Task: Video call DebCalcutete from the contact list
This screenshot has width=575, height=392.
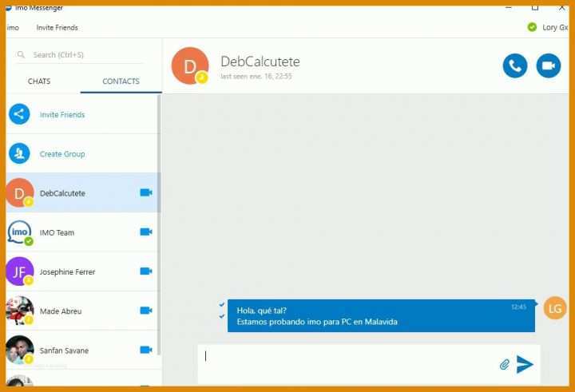Action: coord(146,192)
